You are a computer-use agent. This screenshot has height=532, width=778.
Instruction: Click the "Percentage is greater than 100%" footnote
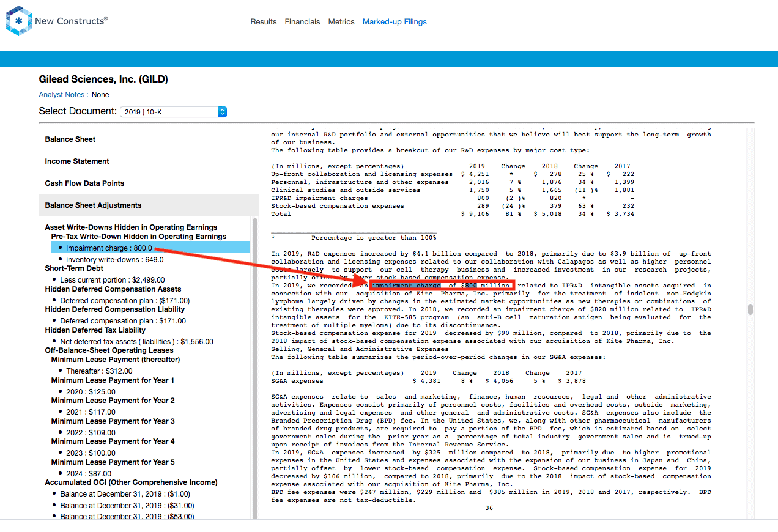point(374,238)
